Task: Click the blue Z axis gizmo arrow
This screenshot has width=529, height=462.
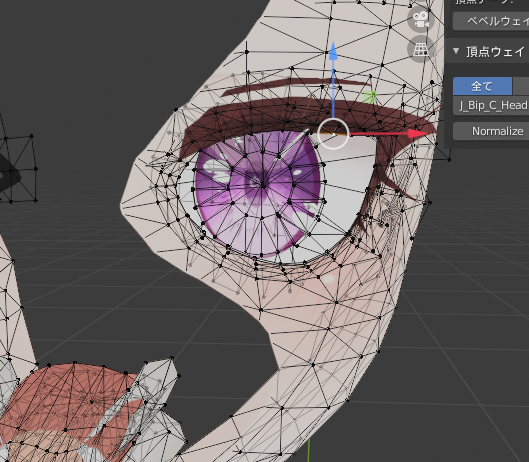Action: 333,52
